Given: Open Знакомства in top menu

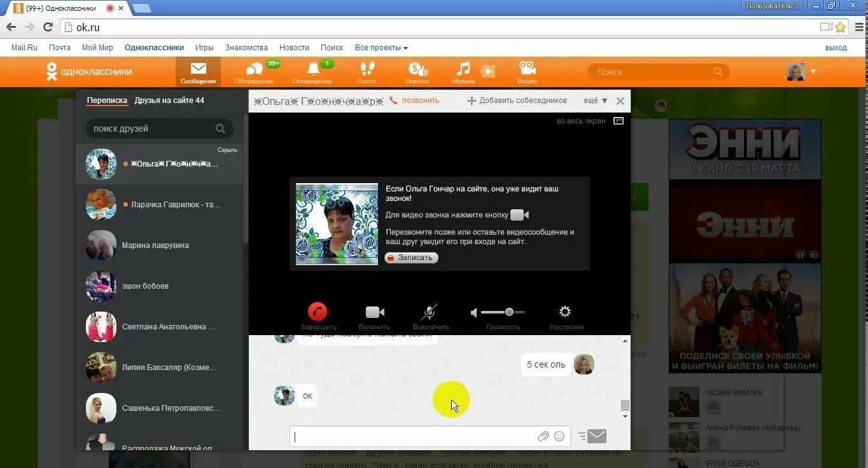Looking at the screenshot, I should [x=246, y=48].
